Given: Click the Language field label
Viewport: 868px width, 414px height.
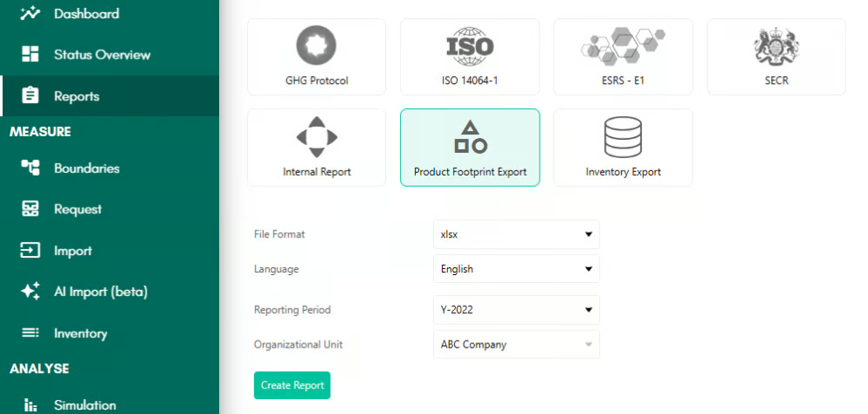Looking at the screenshot, I should tap(276, 269).
